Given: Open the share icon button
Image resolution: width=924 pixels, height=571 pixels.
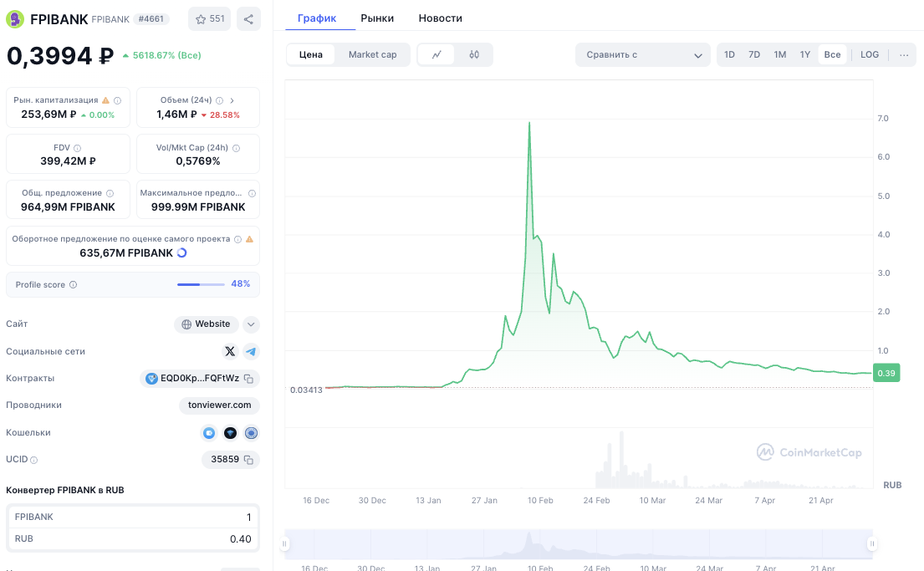Looking at the screenshot, I should (x=248, y=19).
